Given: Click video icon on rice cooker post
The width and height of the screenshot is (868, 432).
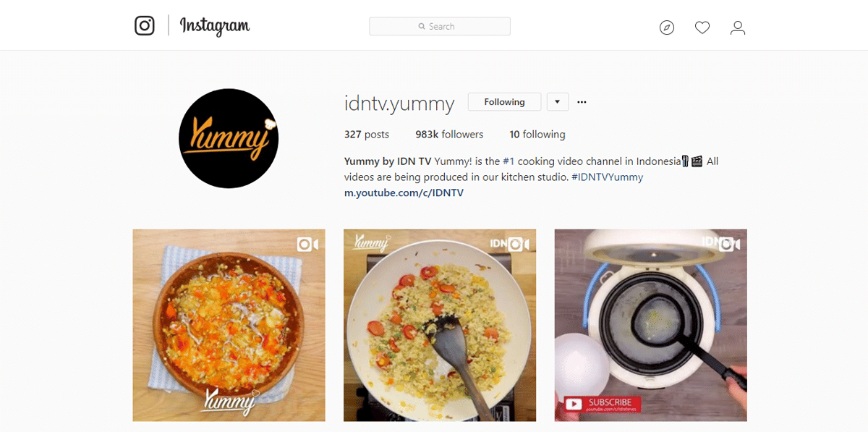Looking at the screenshot, I should click(x=730, y=245).
